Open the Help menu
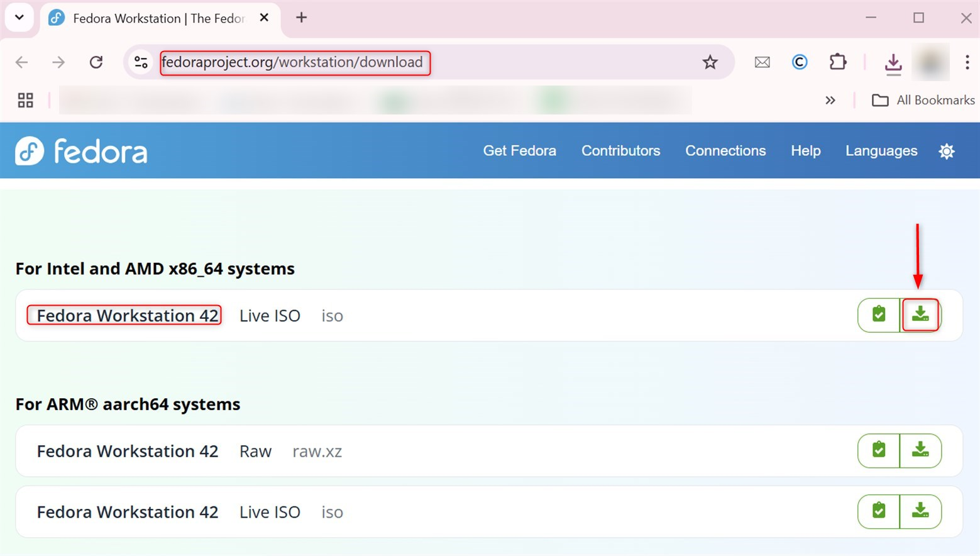980x556 pixels. 806,151
